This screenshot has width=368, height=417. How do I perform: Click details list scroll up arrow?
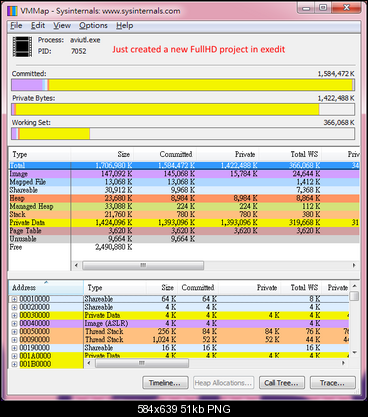(x=355, y=286)
